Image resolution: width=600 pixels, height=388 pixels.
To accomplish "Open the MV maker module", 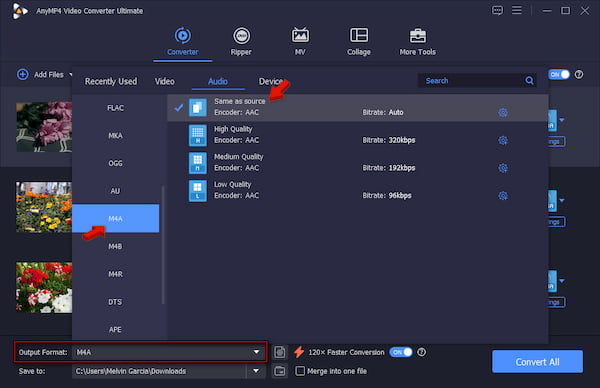I will tap(300, 42).
